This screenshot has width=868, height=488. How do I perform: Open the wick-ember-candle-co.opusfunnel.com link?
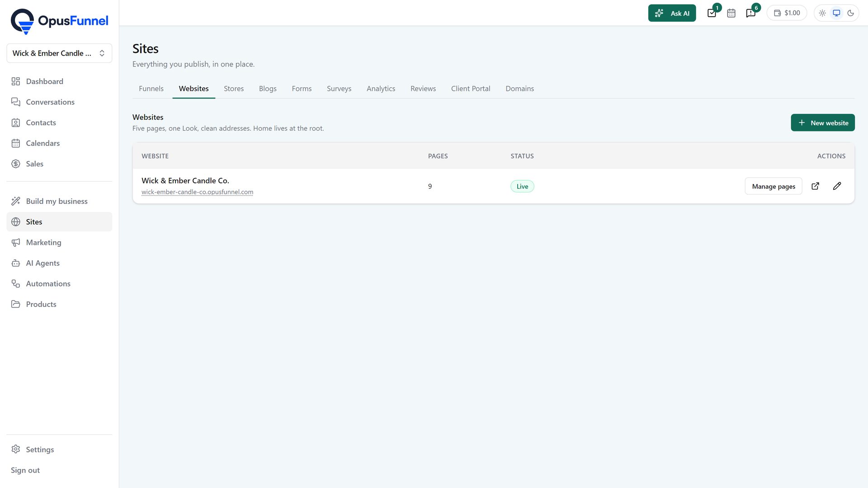point(197,192)
